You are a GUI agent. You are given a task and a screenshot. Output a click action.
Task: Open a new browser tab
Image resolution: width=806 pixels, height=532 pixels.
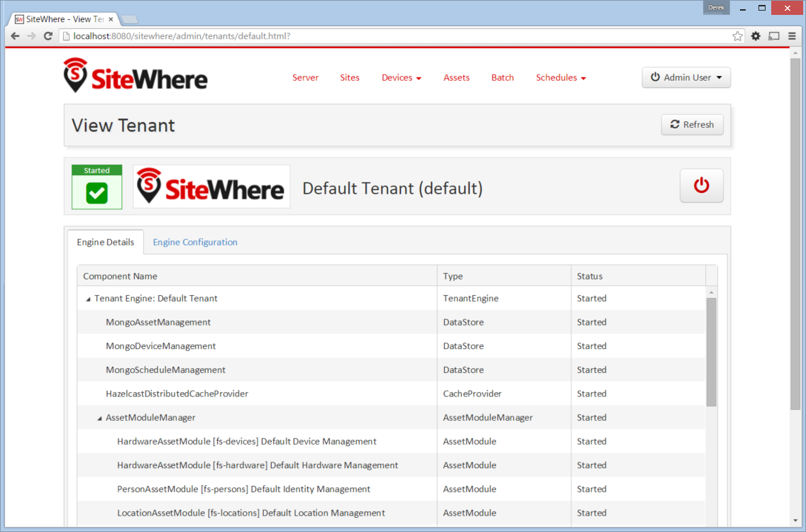coord(129,20)
